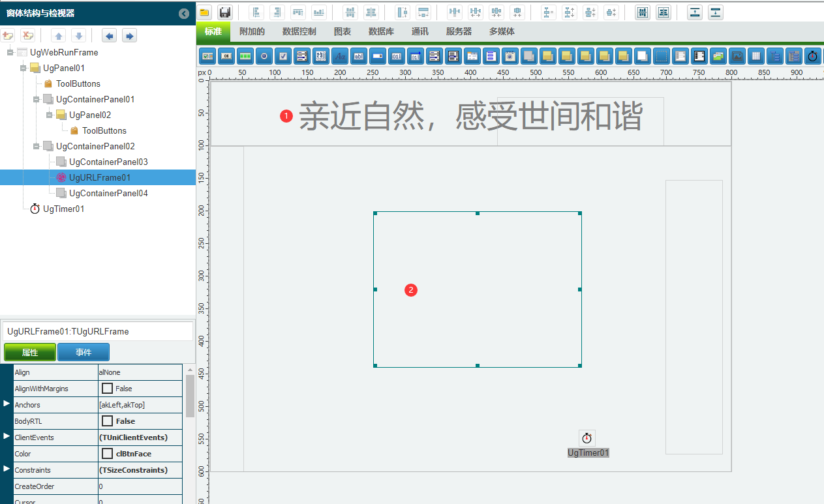Select the checkbox component in palette
The image size is (824, 504).
(283, 56)
